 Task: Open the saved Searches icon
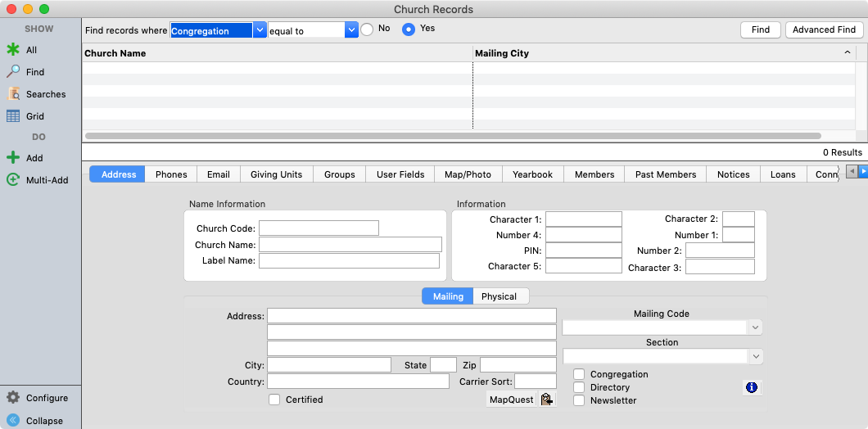[13, 94]
